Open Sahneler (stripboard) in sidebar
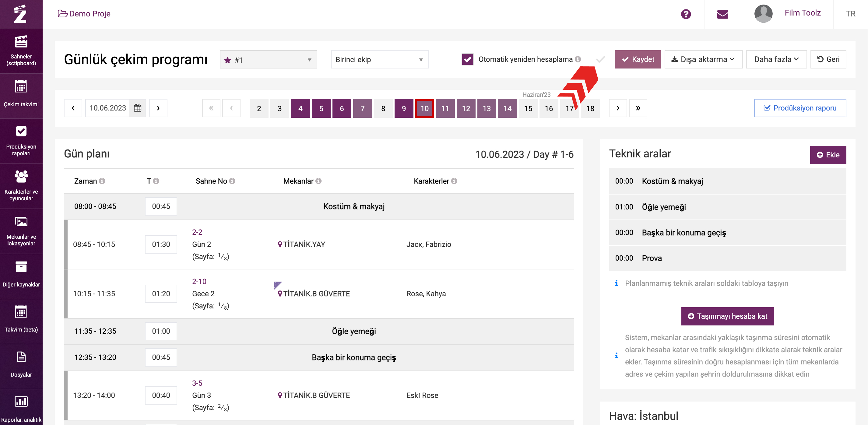 tap(21, 51)
